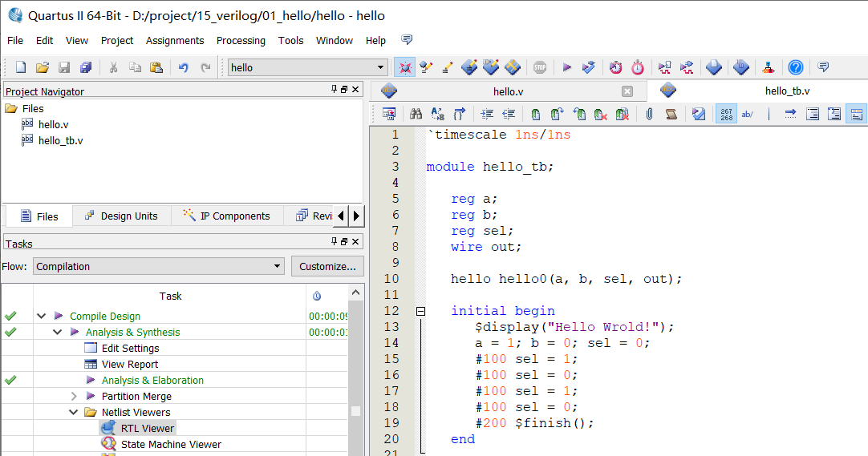Image resolution: width=868 pixels, height=456 pixels.
Task: Show next navigator tabs with right arrow
Action: click(356, 216)
